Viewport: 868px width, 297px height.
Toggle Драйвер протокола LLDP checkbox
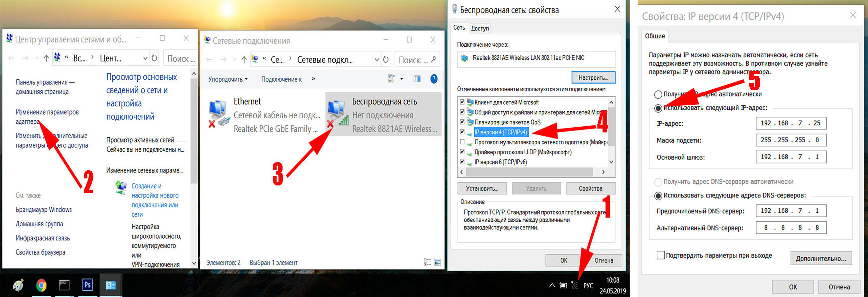462,152
